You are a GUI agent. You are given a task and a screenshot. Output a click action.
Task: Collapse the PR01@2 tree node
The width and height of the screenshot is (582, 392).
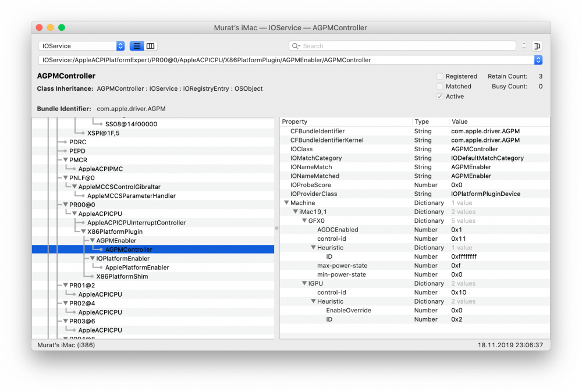(65, 285)
